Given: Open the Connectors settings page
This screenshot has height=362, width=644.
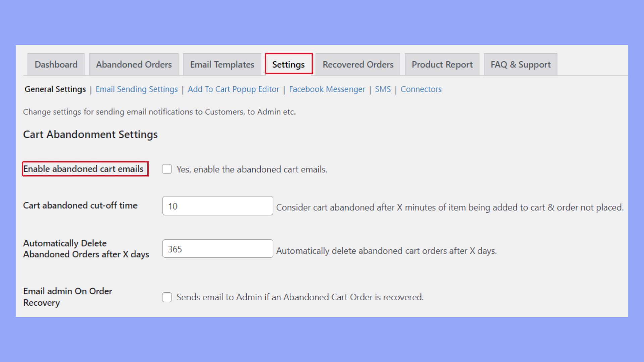Looking at the screenshot, I should coord(421,89).
